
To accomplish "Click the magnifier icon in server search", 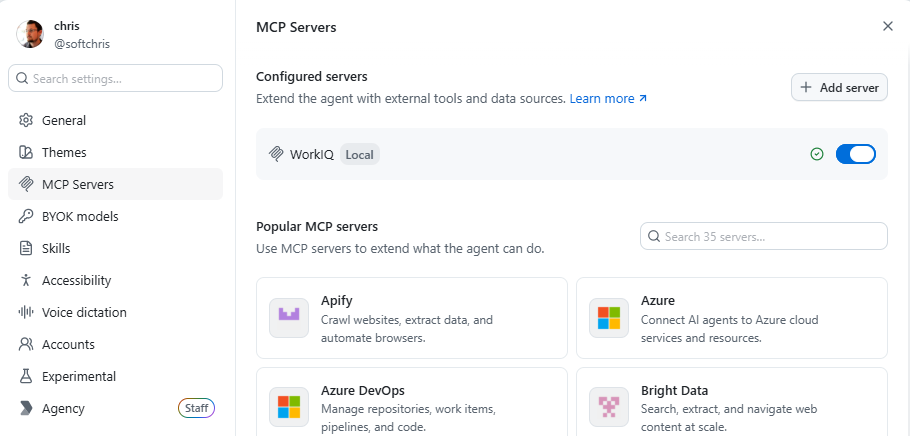I will tap(654, 236).
